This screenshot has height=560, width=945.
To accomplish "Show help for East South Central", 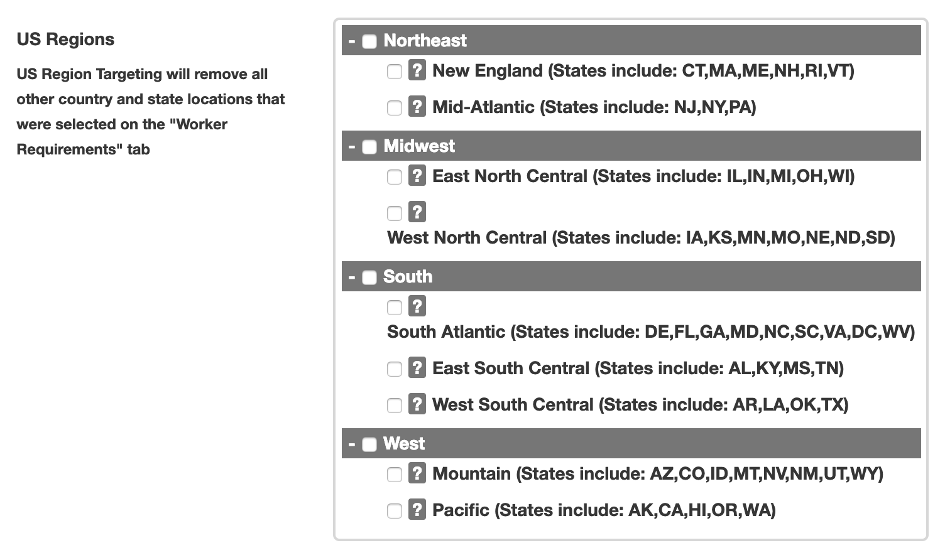I will 417,367.
